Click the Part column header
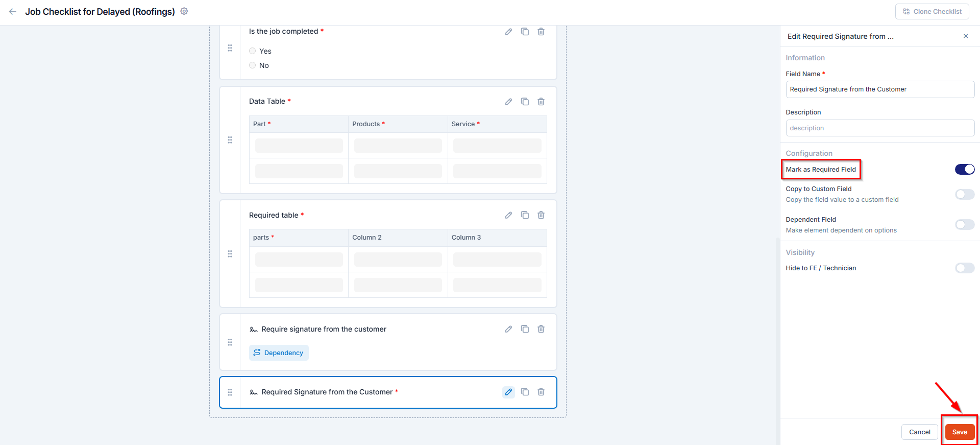Screen dimensions: 980x445 coord(299,124)
